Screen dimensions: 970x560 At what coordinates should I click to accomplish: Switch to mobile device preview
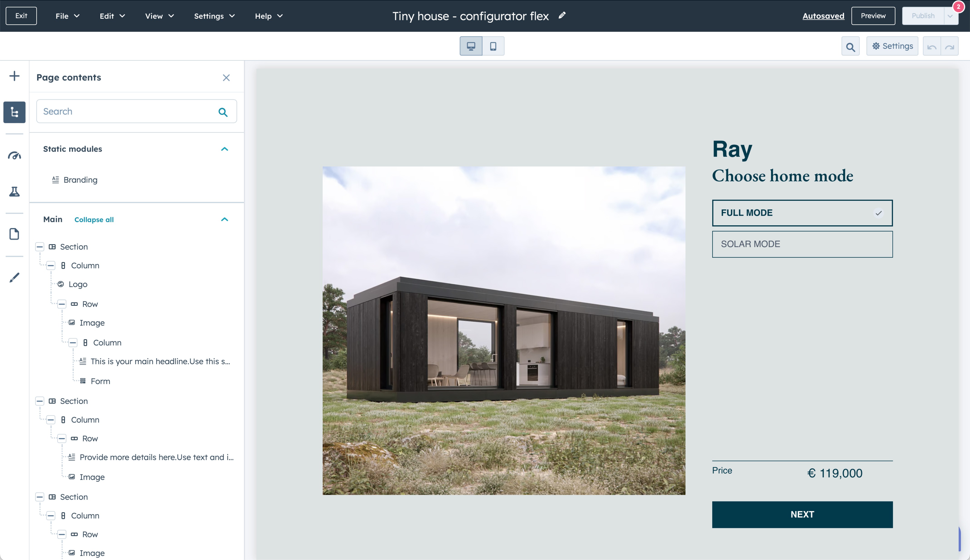[x=493, y=46]
